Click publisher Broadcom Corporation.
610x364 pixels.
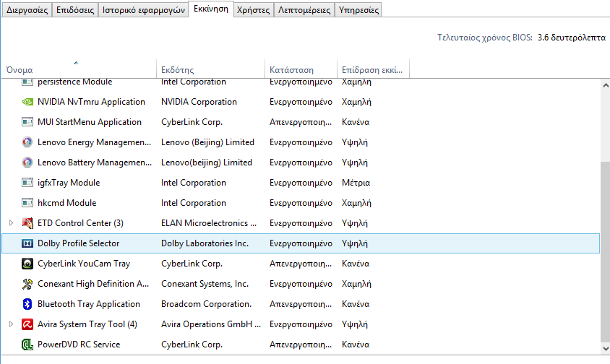tap(206, 304)
